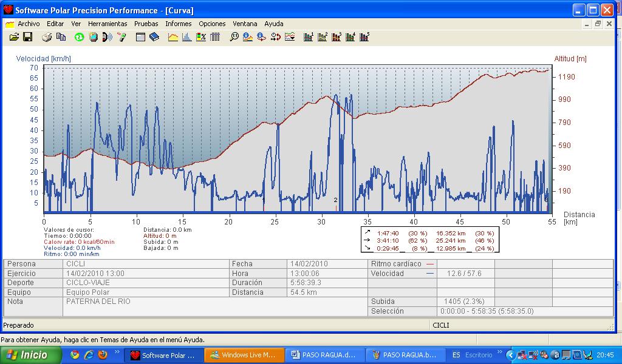The height and width of the screenshot is (364, 622).
Task: Click Software Polar taskbar button
Action: tap(163, 355)
